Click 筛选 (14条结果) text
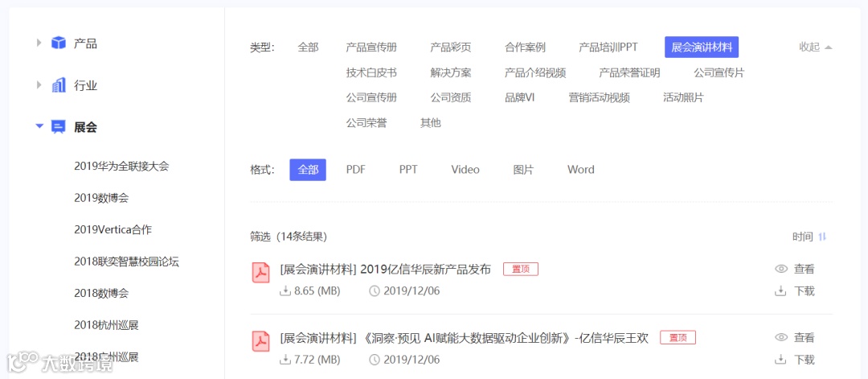 (x=289, y=237)
